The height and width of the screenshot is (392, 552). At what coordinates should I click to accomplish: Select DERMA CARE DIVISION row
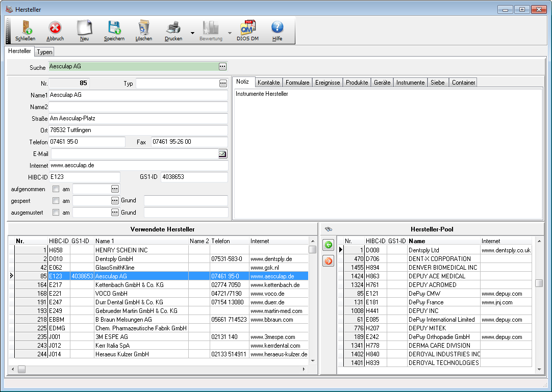tap(438, 346)
